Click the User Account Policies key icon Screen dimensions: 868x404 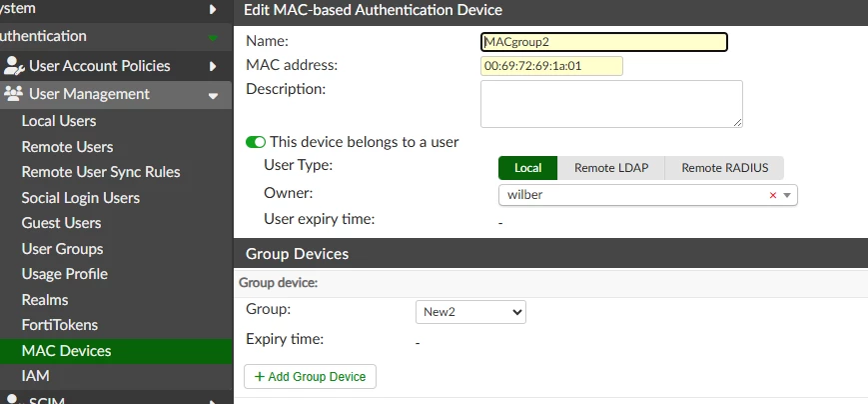(x=14, y=65)
